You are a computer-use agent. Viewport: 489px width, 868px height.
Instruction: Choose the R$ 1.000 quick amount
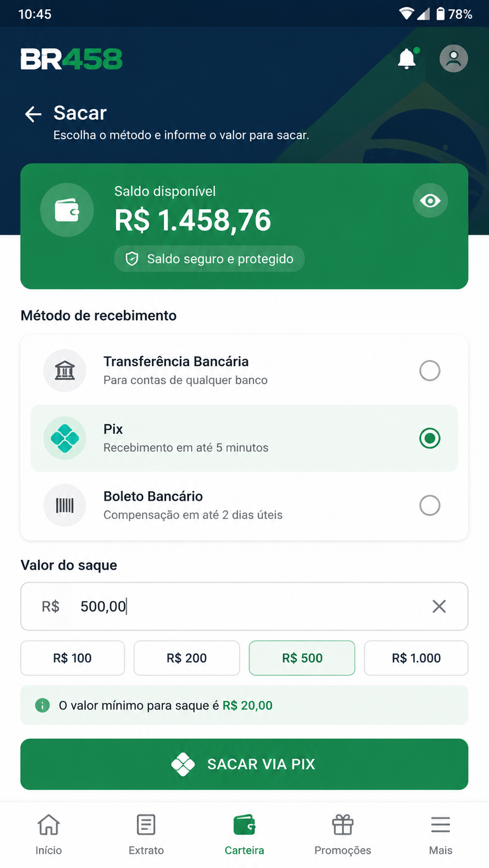pos(416,658)
